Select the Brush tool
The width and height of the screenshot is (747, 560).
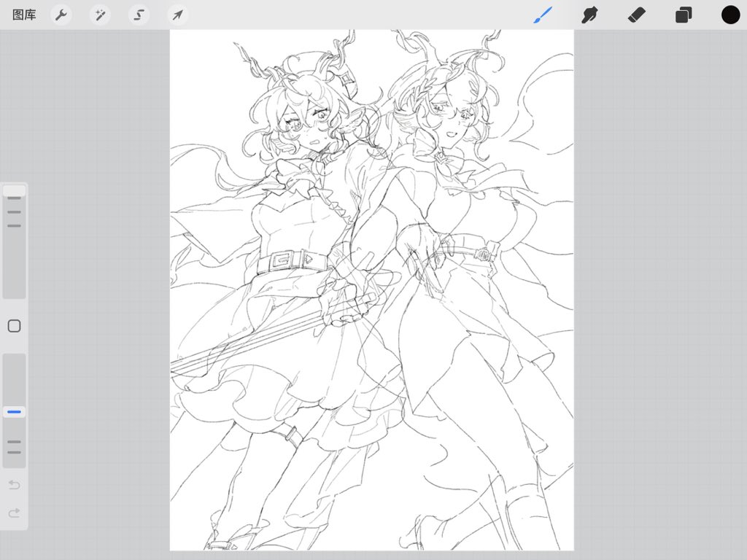543,15
